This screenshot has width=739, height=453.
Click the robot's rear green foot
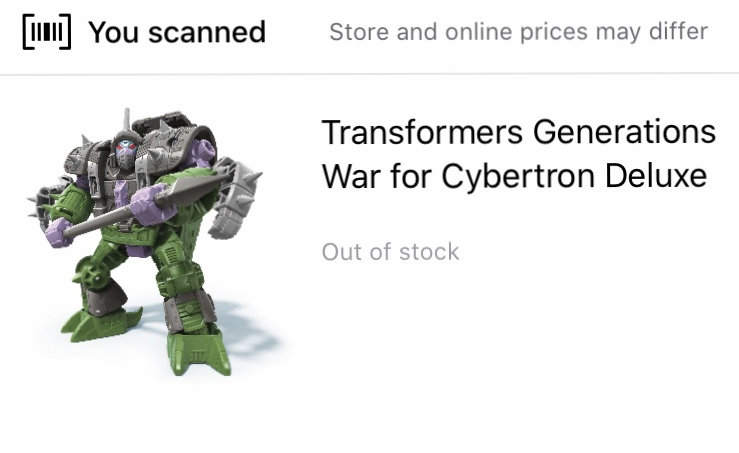point(101,323)
